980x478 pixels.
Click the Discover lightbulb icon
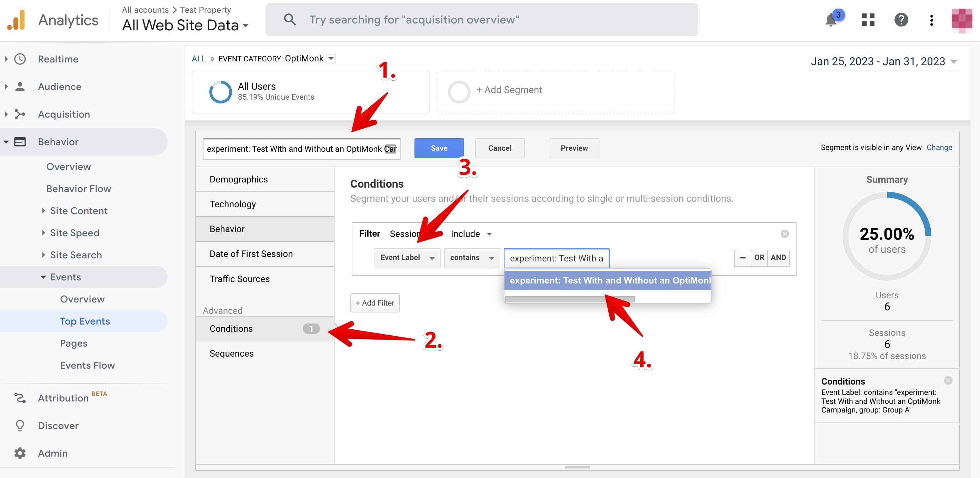(20, 425)
